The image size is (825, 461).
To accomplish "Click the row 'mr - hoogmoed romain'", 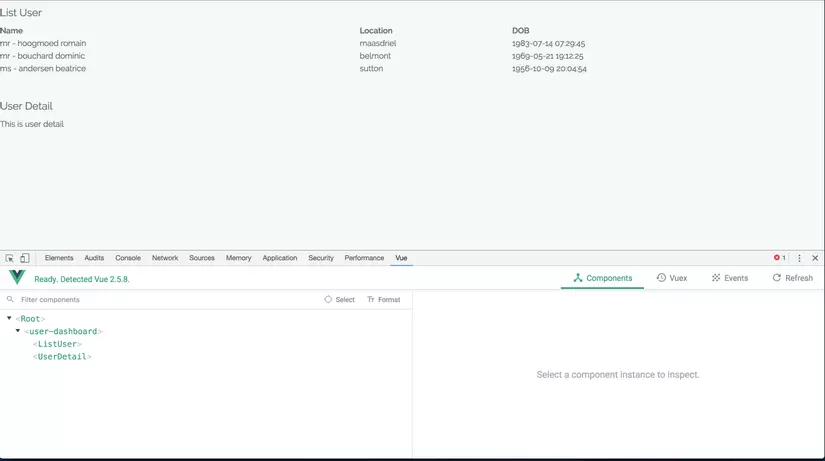I will tap(43, 43).
